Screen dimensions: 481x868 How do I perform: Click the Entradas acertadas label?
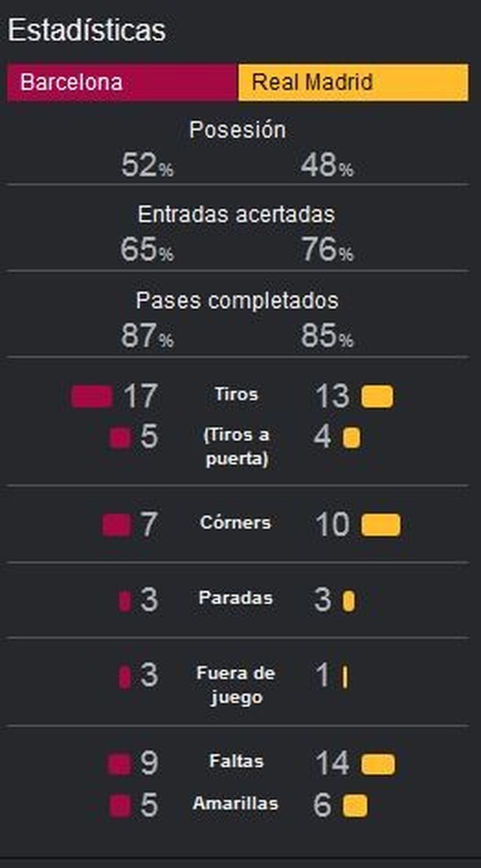tap(236, 214)
